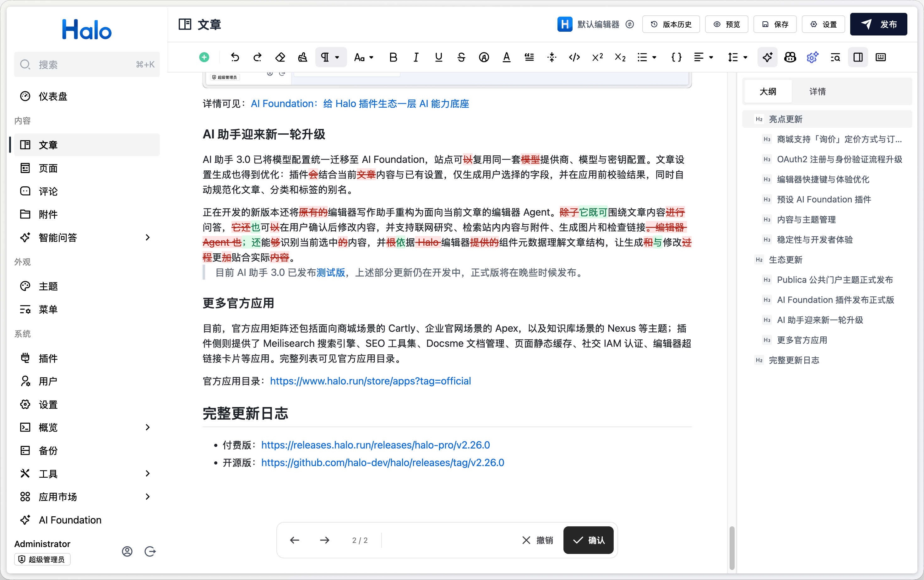Open the Plugins menu item
924x580 pixels.
pyautogui.click(x=87, y=358)
